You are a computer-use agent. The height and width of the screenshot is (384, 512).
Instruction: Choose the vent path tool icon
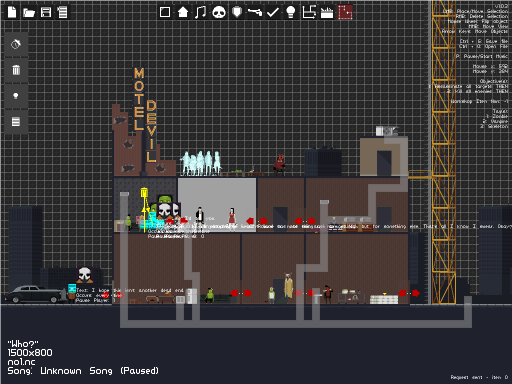(x=309, y=12)
